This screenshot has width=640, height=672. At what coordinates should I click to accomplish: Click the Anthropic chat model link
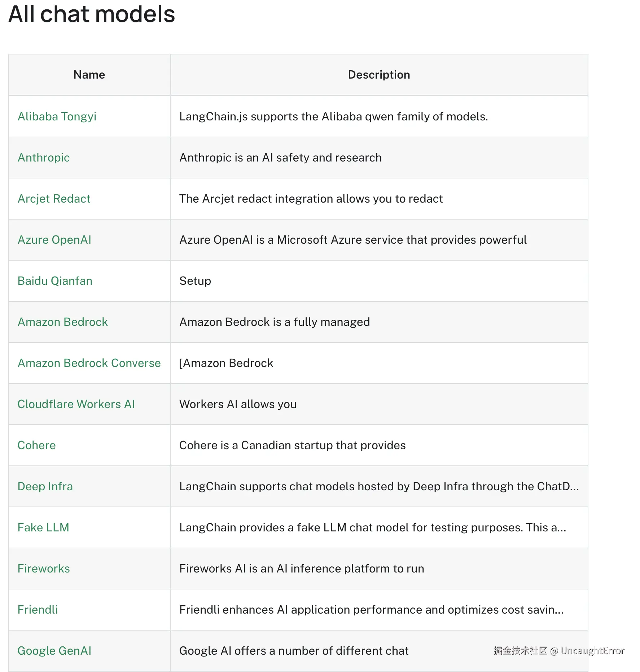point(44,158)
